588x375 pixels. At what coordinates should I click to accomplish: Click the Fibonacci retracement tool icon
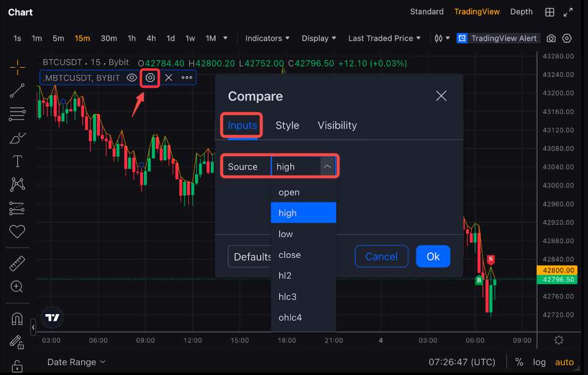[17, 113]
